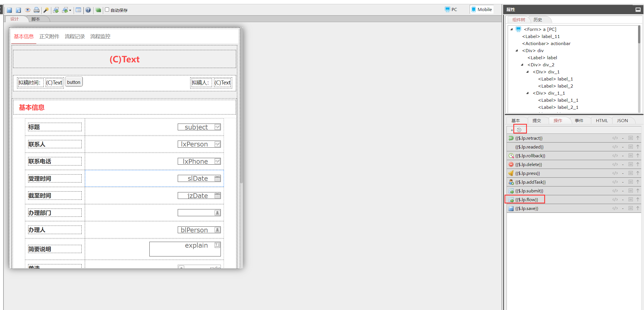Select the {{$.lp.flow}} action entry
The height and width of the screenshot is (310, 644).
(527, 199)
